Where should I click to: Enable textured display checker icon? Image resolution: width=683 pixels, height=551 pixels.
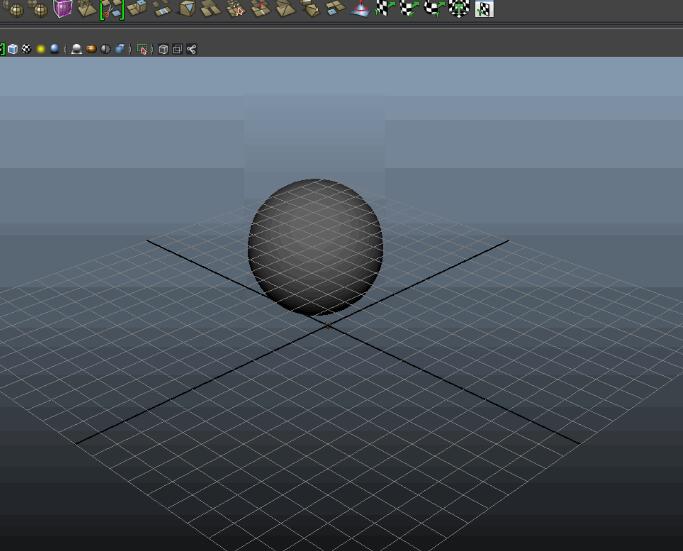pos(27,48)
